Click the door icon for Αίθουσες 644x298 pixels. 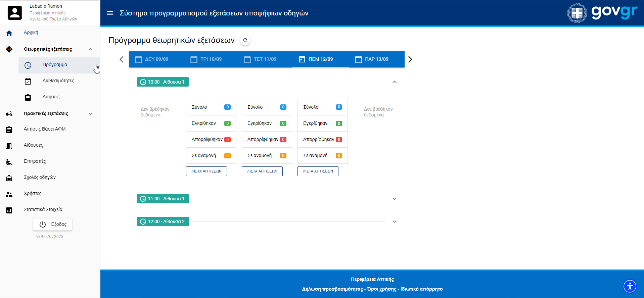tap(9, 146)
